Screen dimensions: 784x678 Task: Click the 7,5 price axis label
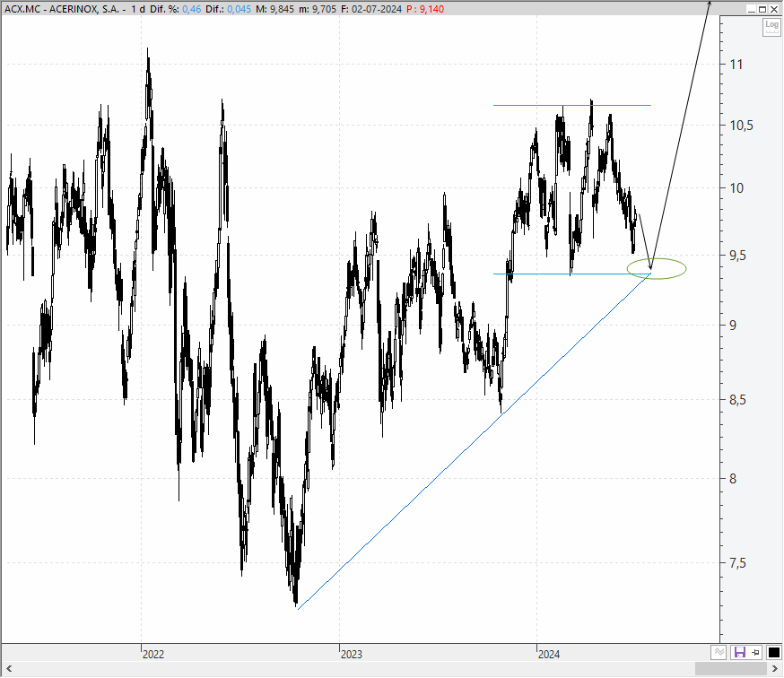tap(737, 563)
